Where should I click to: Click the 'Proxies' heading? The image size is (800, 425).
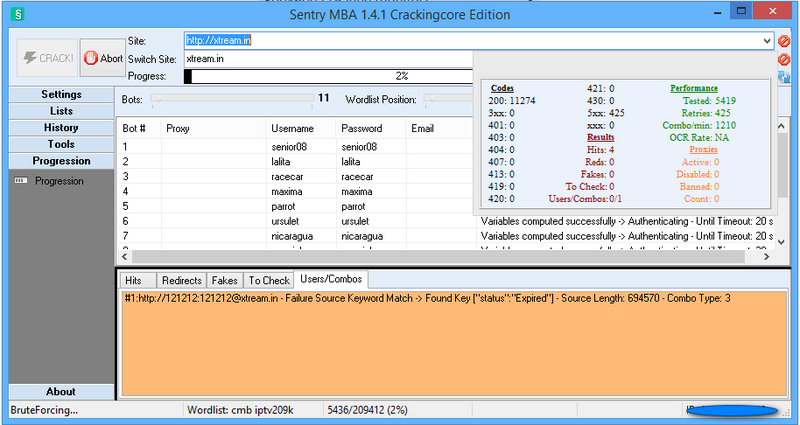tap(704, 149)
